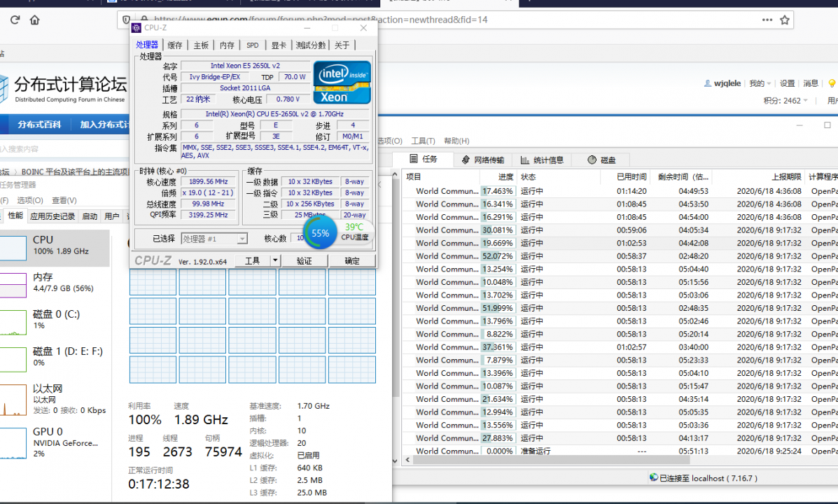Open the 分布式百科 navigation link
The height and width of the screenshot is (504, 838).
click(x=39, y=125)
